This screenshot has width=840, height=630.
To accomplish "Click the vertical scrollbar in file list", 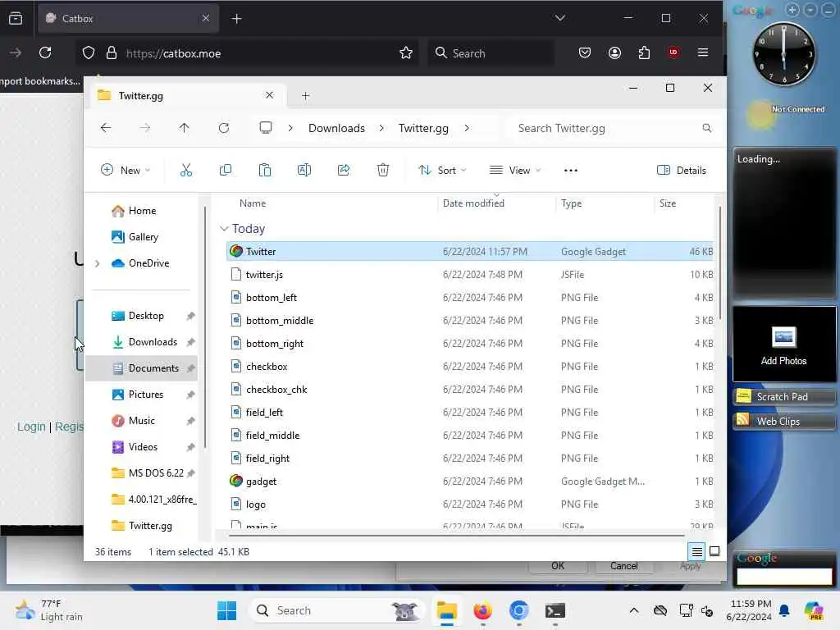I will [x=720, y=262].
